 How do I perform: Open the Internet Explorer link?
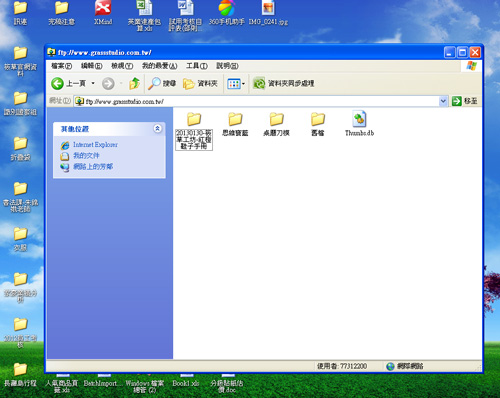[x=95, y=145]
